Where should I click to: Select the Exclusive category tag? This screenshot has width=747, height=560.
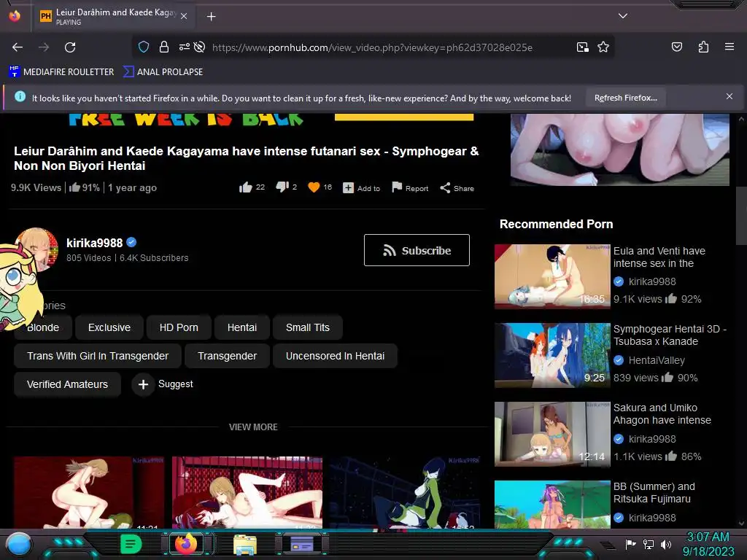click(x=109, y=327)
